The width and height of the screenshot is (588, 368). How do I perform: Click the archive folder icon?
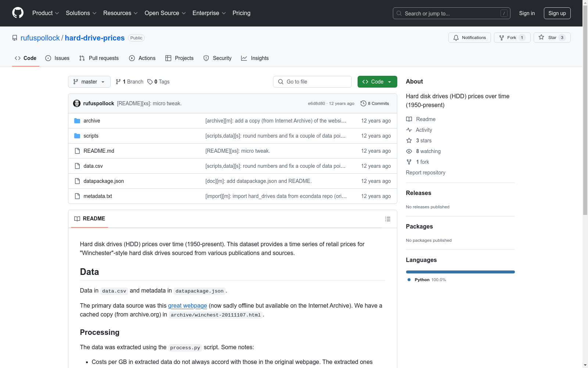pos(77,121)
